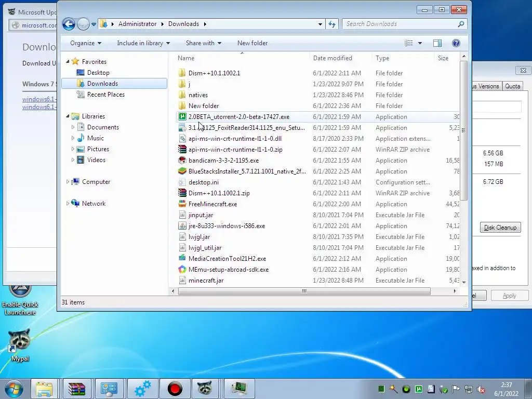
Task: Select the desktop.ini file name
Action: coord(204,182)
